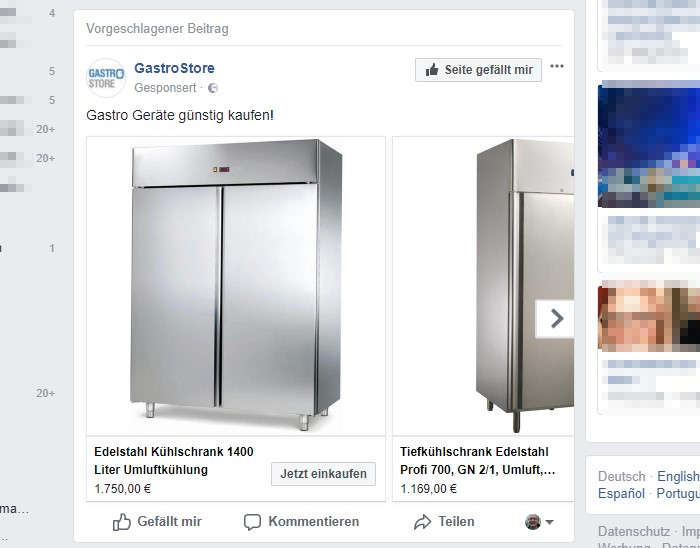Like the page via Seite gefällt mir

[x=479, y=70]
